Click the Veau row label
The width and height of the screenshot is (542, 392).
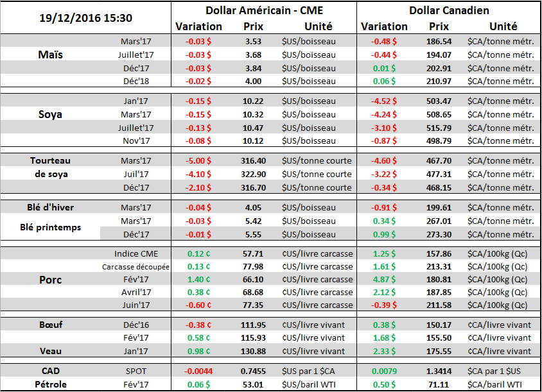point(50,351)
